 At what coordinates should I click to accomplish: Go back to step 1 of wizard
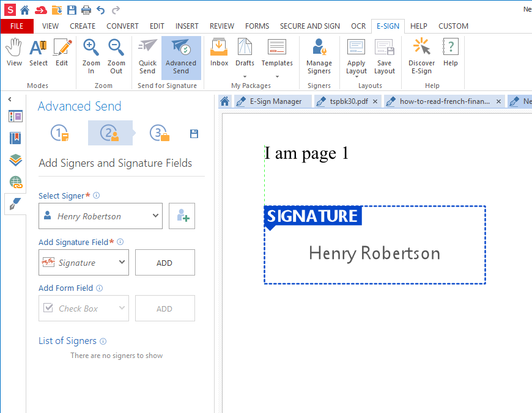(60, 133)
